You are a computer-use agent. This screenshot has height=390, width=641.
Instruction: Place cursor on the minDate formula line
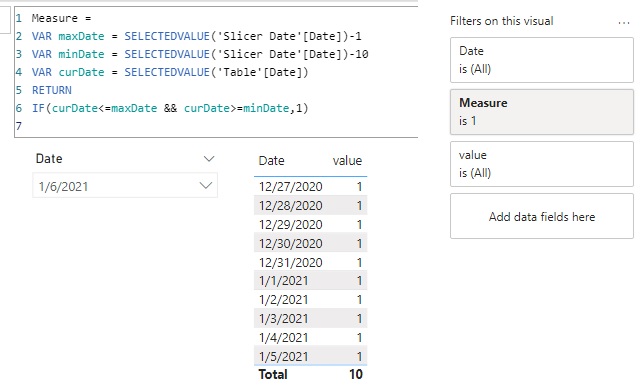pos(200,54)
